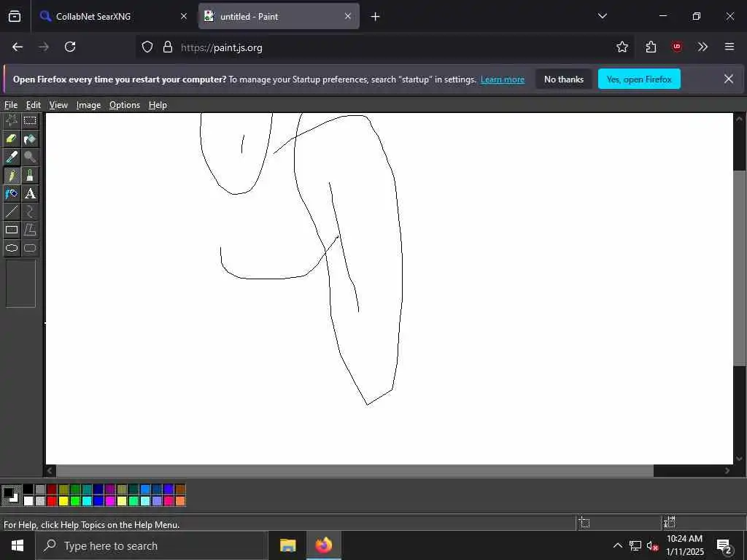Pick the Ellipse tool
This screenshot has width=747, height=560.
coord(12,248)
